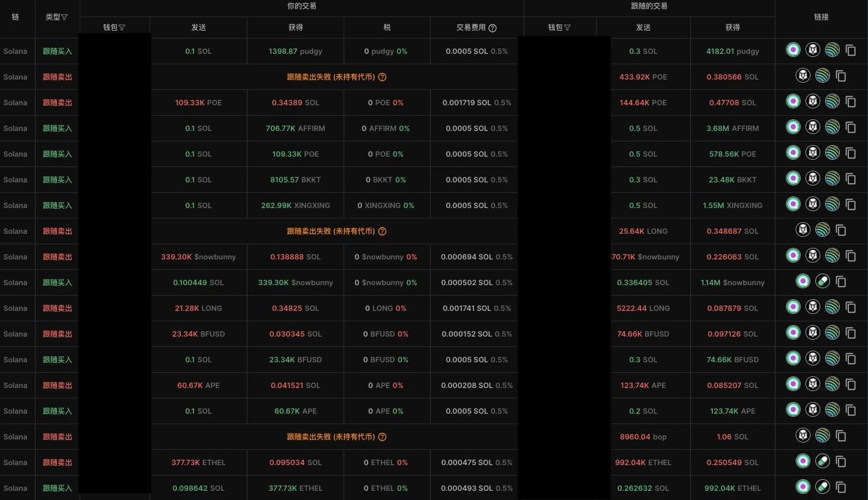The width and height of the screenshot is (868, 500).
Task: Click purple circle icon in 1.55M XINGXING row
Action: coord(793,204)
